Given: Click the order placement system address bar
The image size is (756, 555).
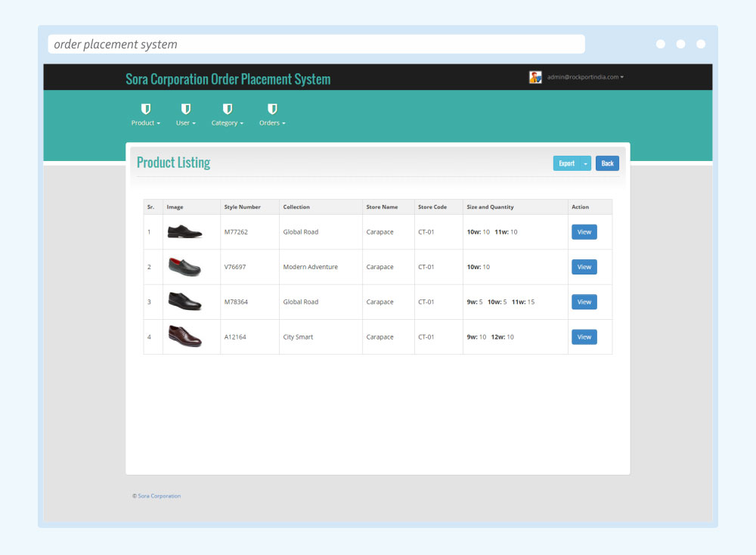Looking at the screenshot, I should pyautogui.click(x=316, y=45).
